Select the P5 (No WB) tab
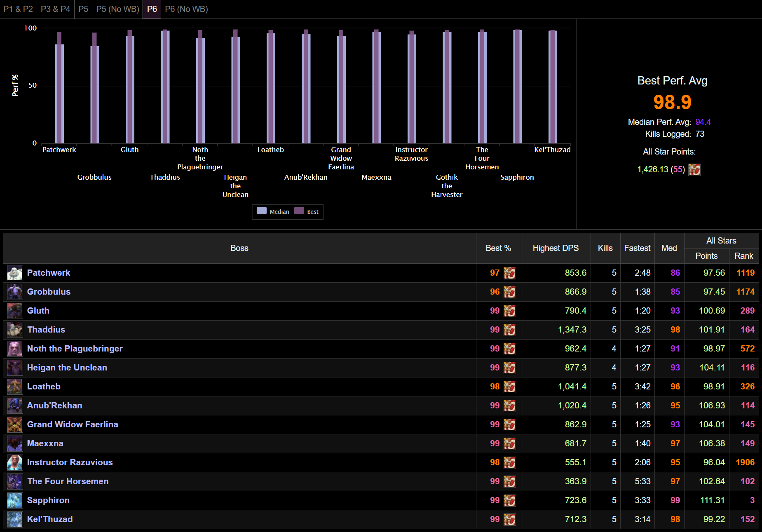 pos(117,9)
